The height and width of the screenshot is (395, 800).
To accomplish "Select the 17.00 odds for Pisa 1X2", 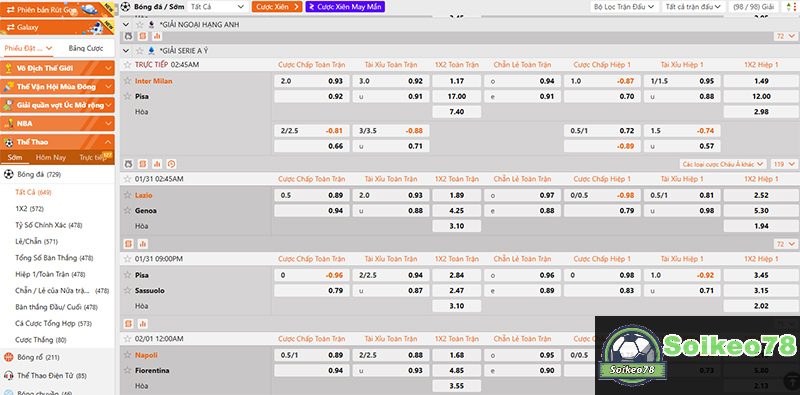I will point(457,96).
